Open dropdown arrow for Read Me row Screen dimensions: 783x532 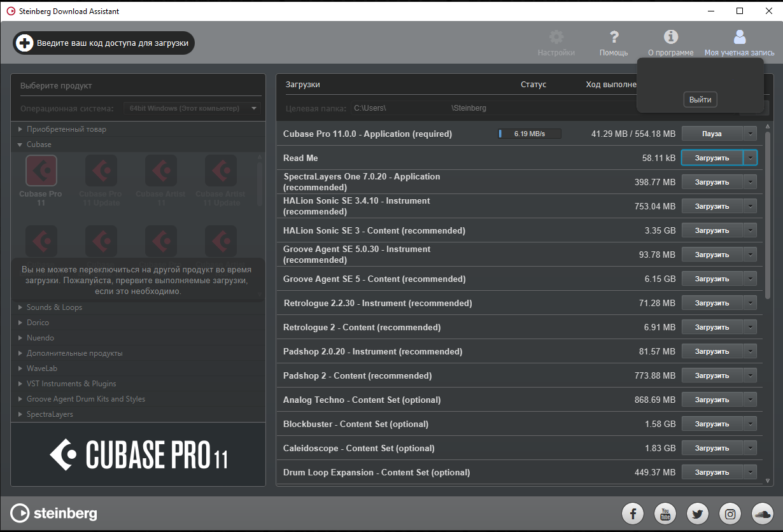(750, 158)
